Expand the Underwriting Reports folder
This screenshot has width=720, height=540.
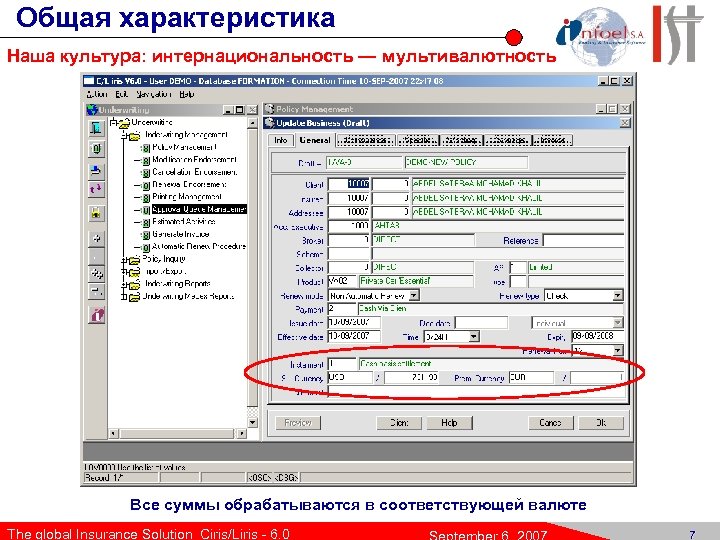tap(124, 284)
